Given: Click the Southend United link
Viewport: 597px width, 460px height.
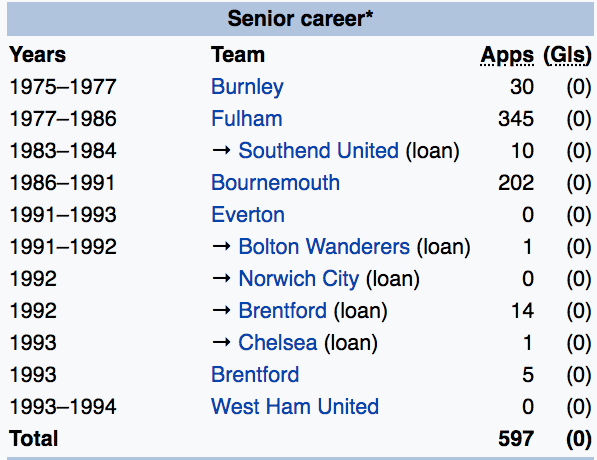Looking at the screenshot, I should pyautogui.click(x=318, y=150).
